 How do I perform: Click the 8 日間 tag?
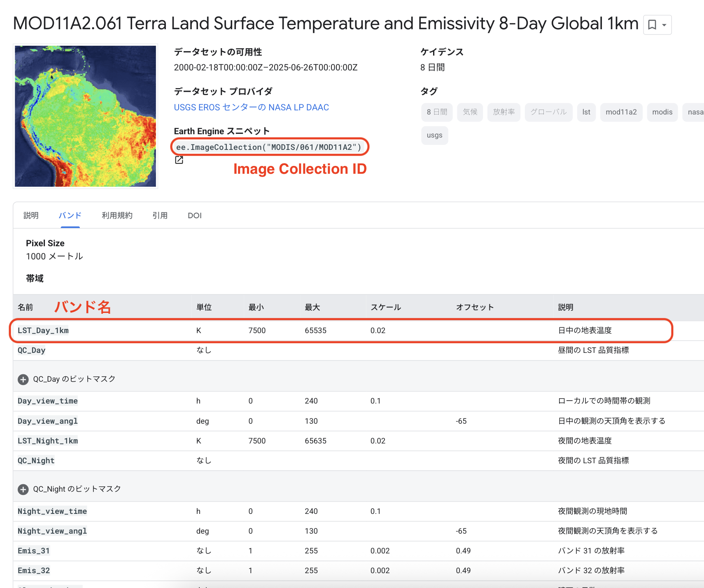coord(437,112)
